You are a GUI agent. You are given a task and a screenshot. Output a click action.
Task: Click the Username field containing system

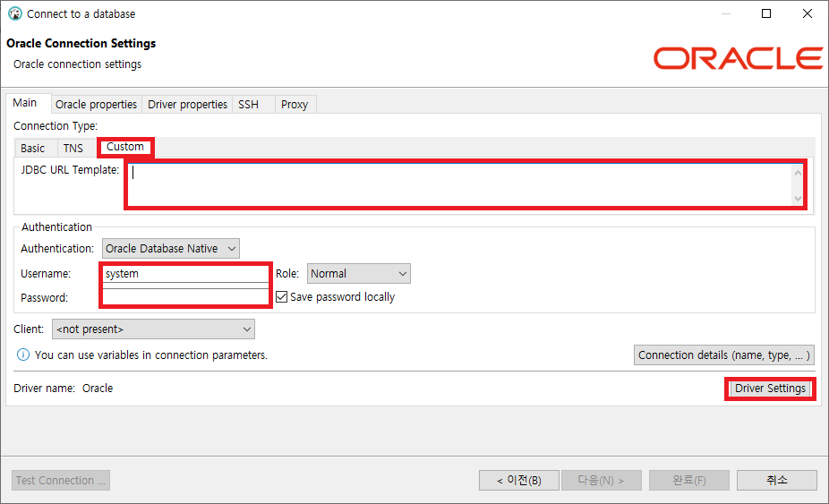click(x=185, y=273)
